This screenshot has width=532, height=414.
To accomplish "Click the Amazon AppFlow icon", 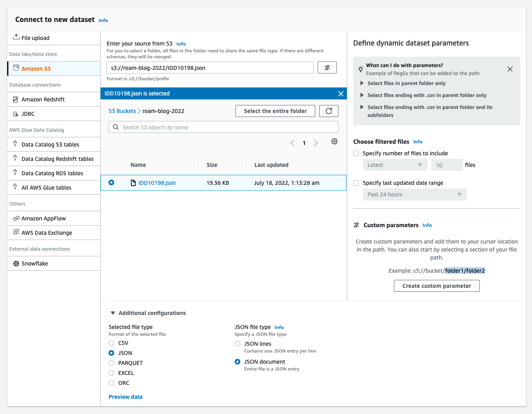I will tap(16, 218).
